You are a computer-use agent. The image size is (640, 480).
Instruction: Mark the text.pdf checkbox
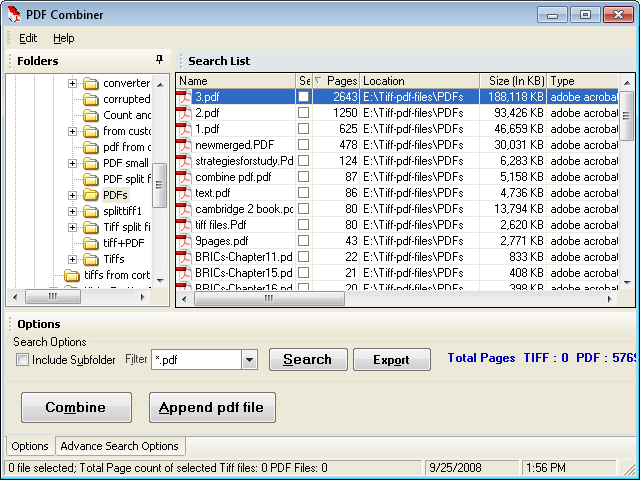coord(303,193)
